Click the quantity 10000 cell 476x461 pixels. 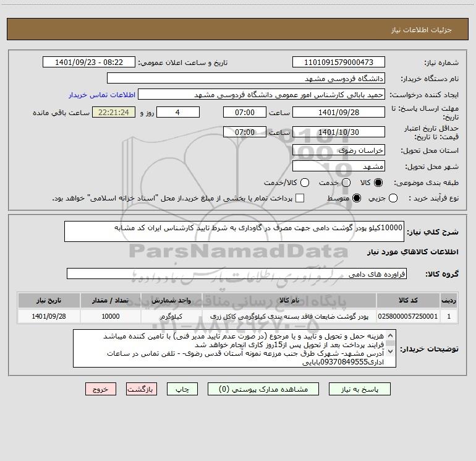pos(111,316)
